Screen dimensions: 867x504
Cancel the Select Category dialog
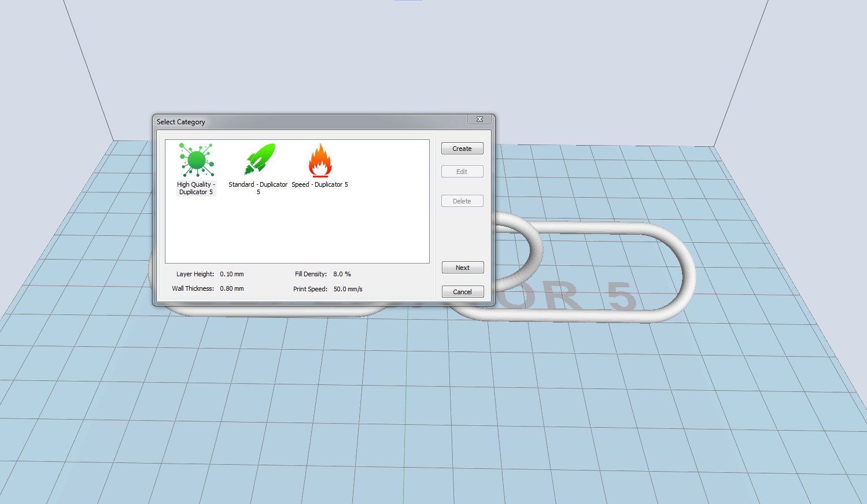click(463, 292)
